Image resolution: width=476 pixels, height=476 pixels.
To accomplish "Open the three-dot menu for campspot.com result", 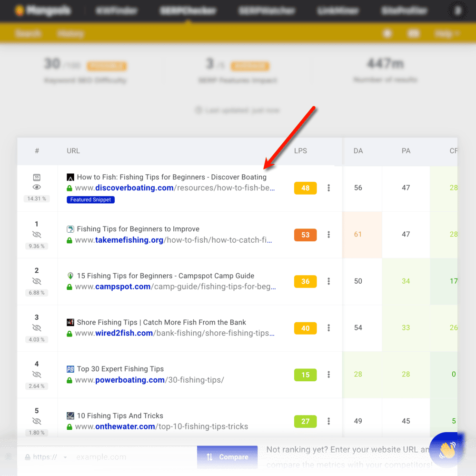I will [329, 281].
